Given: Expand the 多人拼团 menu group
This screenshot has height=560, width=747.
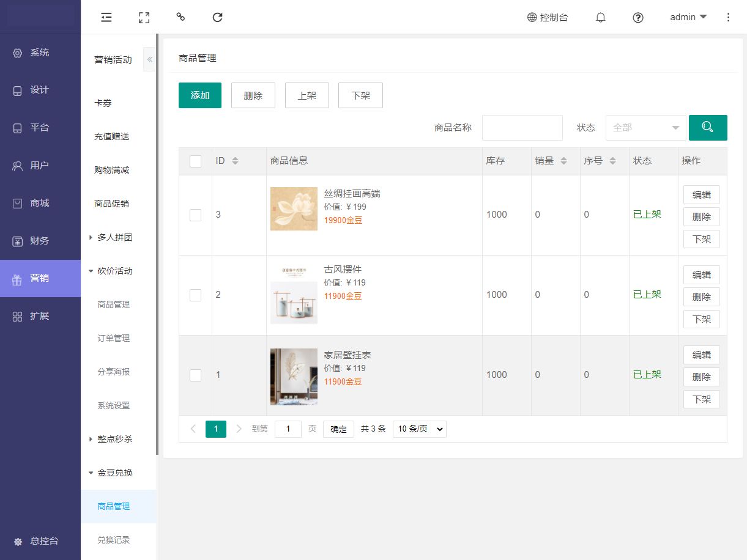Looking at the screenshot, I should point(114,237).
